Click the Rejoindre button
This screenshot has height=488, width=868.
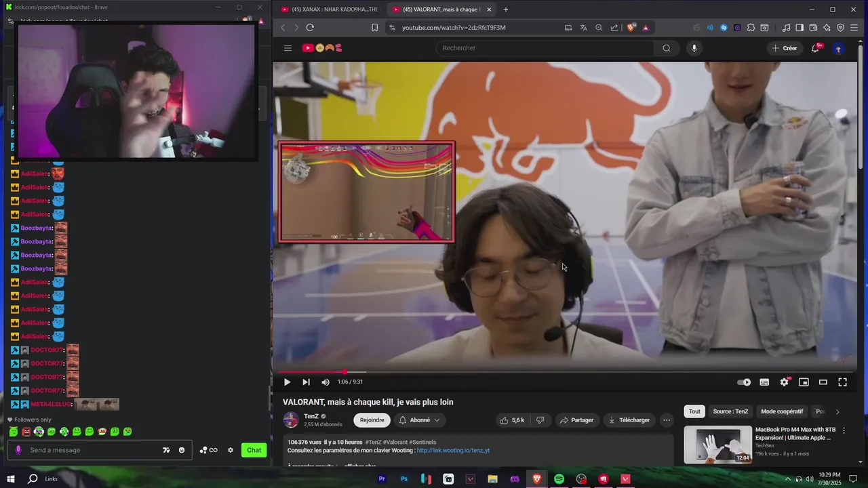click(x=372, y=420)
